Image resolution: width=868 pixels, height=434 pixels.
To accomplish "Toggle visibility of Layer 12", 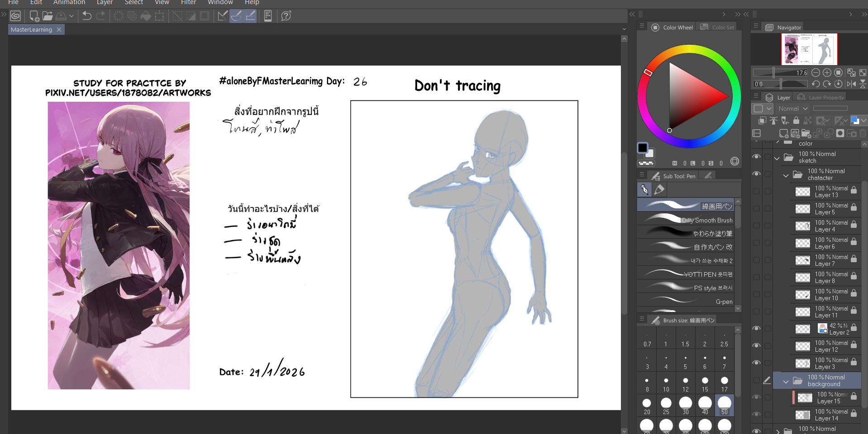I will (756, 346).
